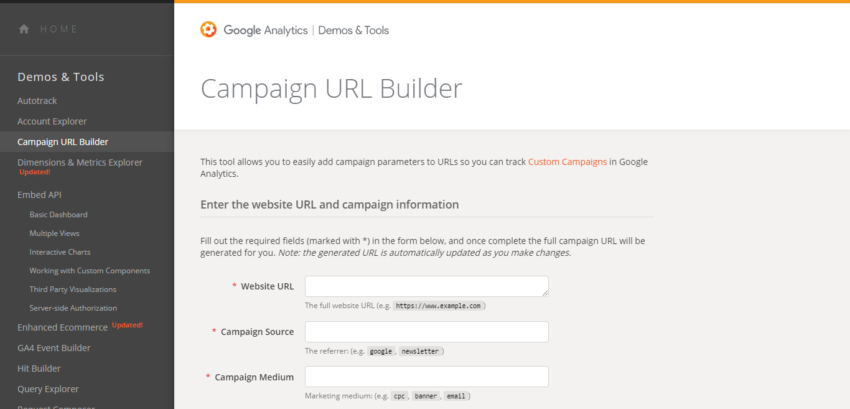
Task: Open Autotrack in the sidebar
Action: point(37,101)
